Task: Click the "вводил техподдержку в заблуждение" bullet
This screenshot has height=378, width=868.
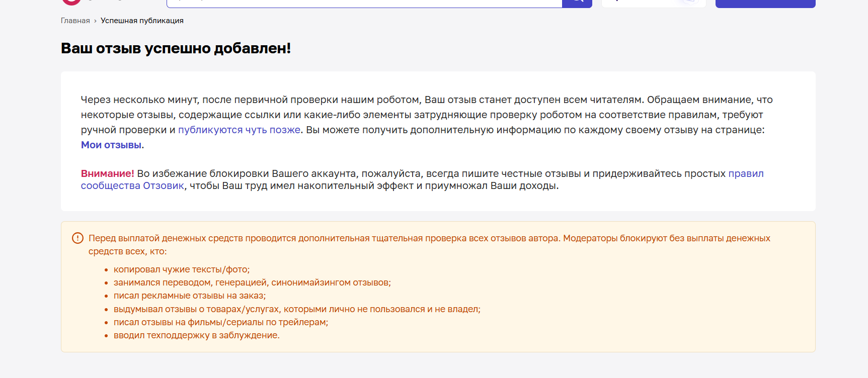Action: (197, 335)
